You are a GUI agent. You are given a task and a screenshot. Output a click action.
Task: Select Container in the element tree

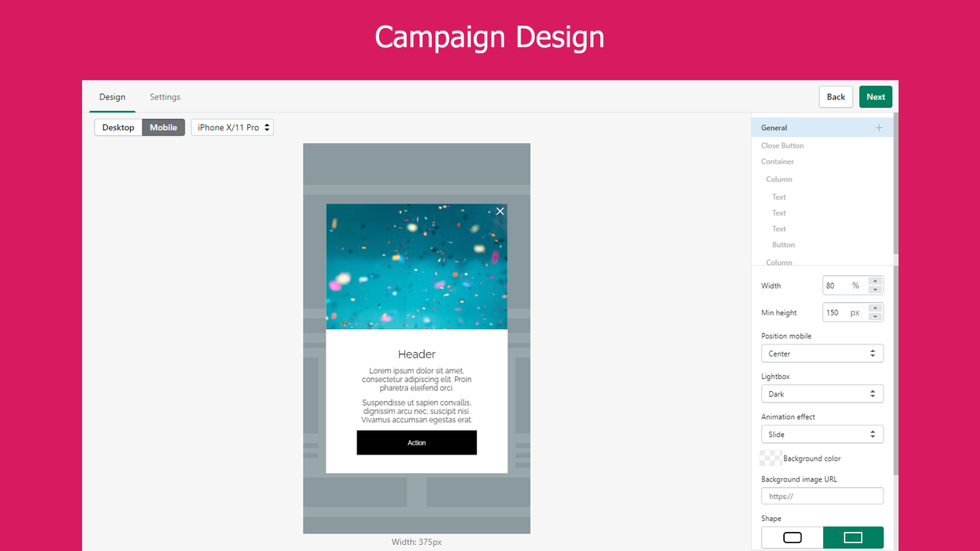(777, 161)
